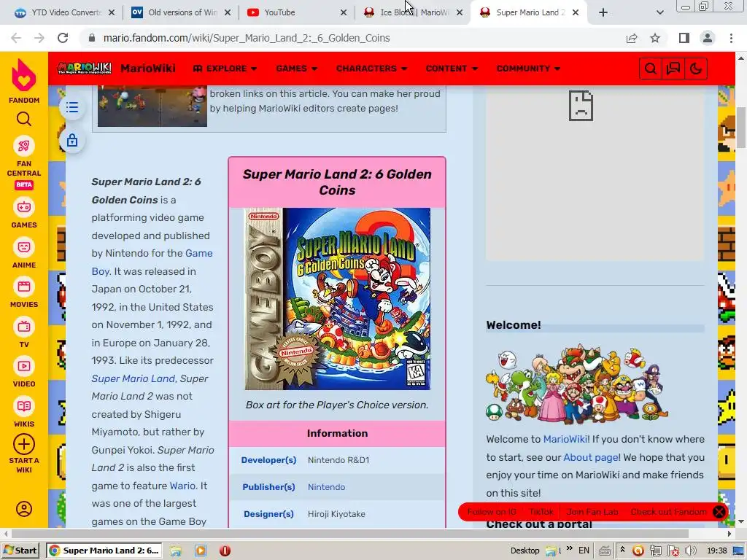Open the Super Mario Land link
The width and height of the screenshot is (747, 560).
[x=133, y=378]
